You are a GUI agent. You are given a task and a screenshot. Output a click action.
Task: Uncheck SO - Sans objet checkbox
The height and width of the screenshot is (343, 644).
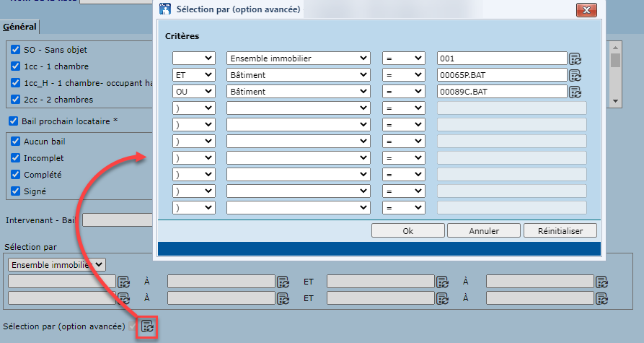[x=16, y=50]
